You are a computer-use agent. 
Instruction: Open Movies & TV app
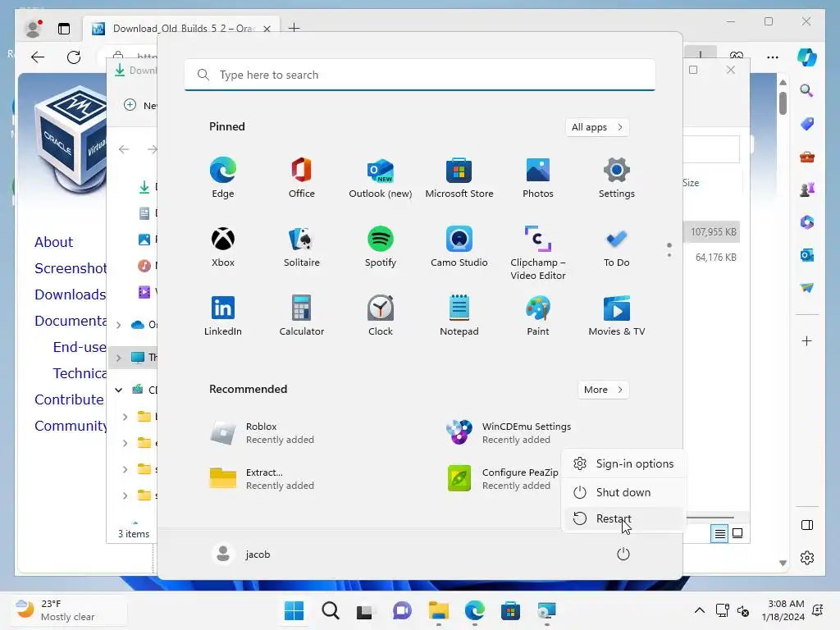(617, 316)
